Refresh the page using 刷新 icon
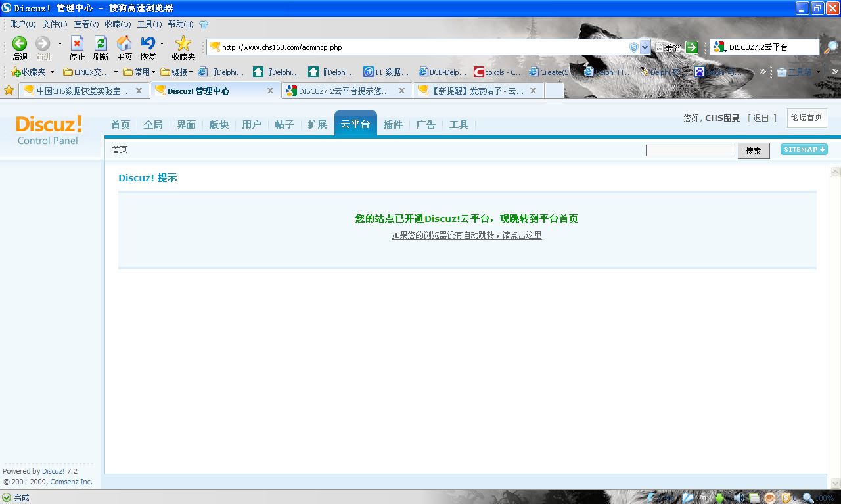841x504 pixels. pyautogui.click(x=101, y=44)
